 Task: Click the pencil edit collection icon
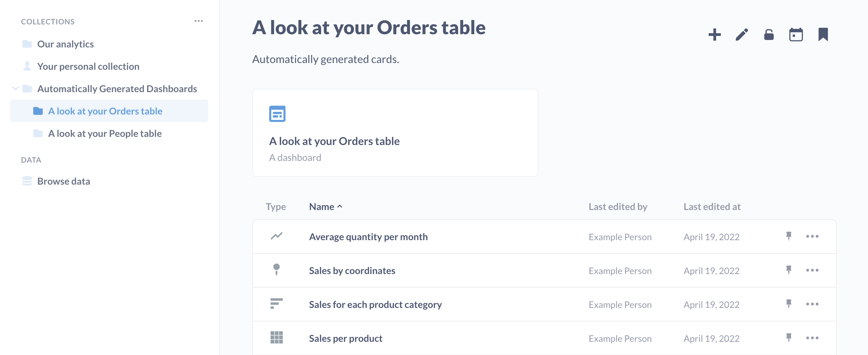742,35
